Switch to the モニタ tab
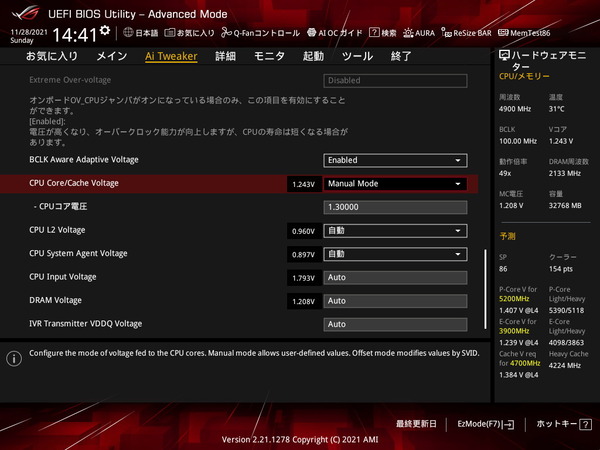This screenshot has height=450, width=600. click(x=269, y=57)
